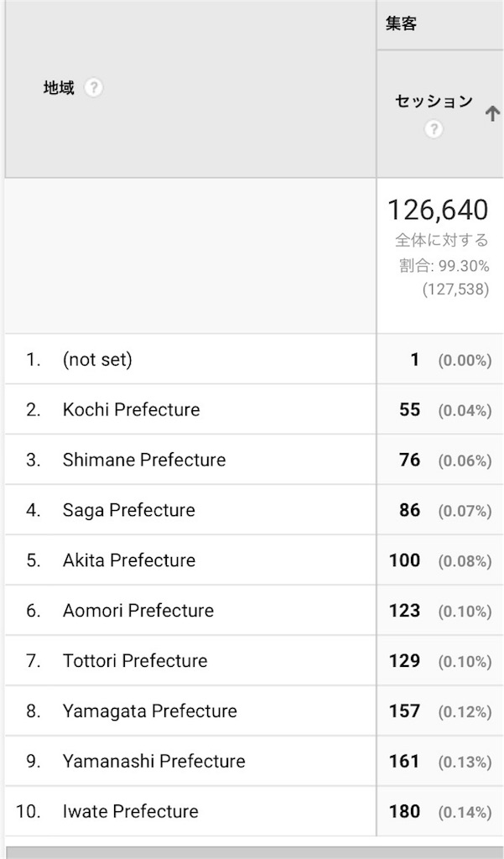Select the 集客 group header
Screen dimensions: 504x859
click(401, 24)
